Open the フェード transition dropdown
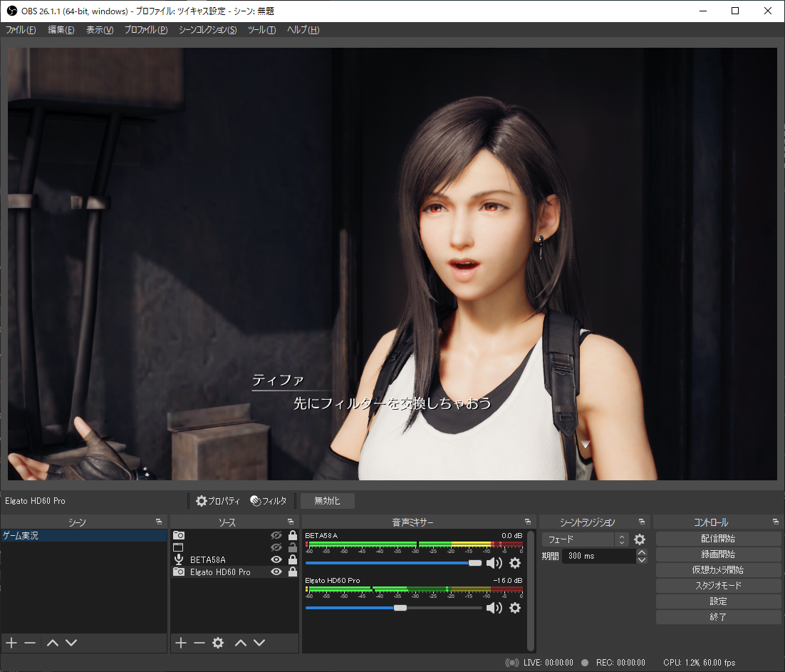This screenshot has height=672, width=785. [585, 539]
